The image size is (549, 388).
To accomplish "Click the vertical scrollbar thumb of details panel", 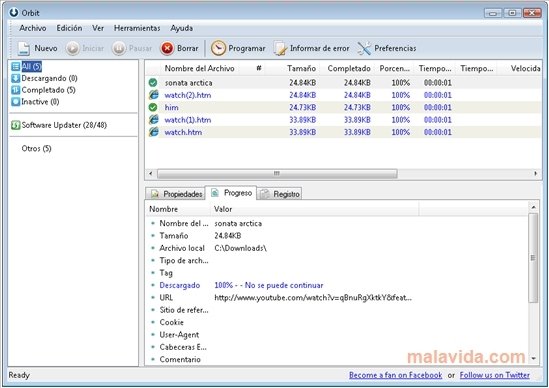I will coord(533,258).
